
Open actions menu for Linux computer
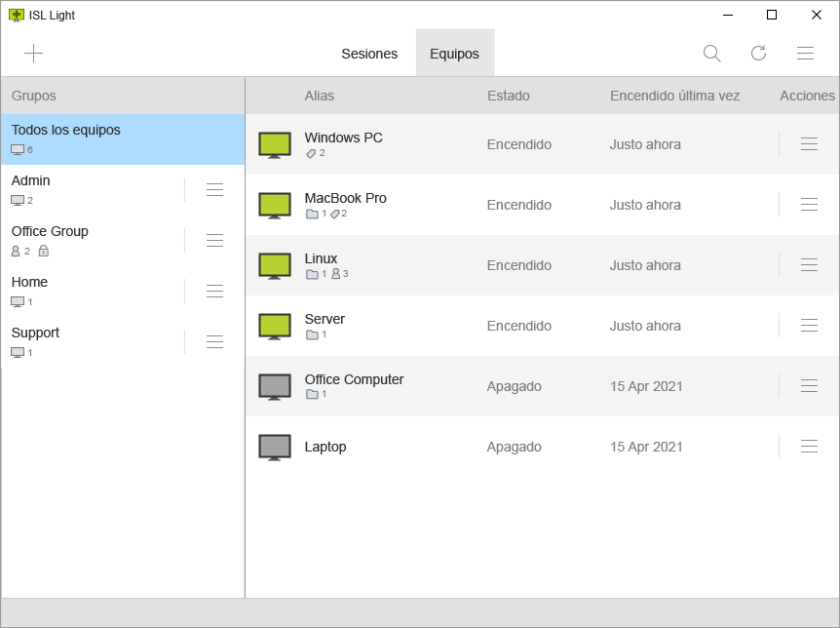pyautogui.click(x=809, y=265)
